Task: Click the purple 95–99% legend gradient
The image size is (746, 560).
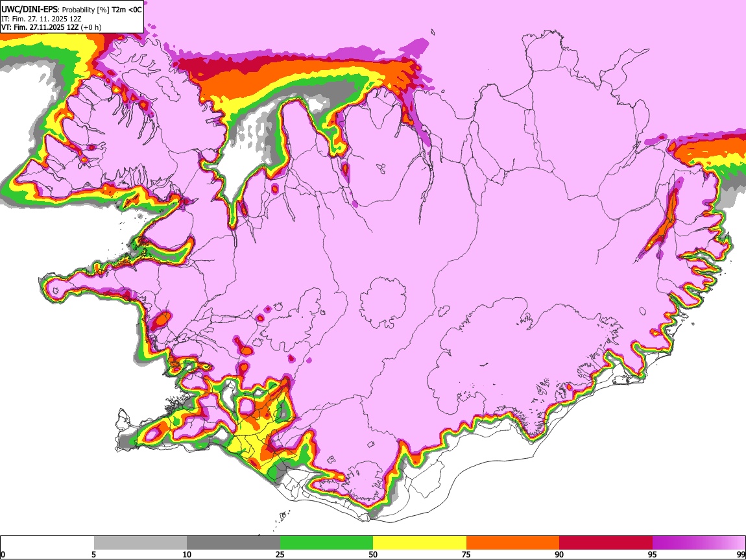Action: click(x=699, y=543)
